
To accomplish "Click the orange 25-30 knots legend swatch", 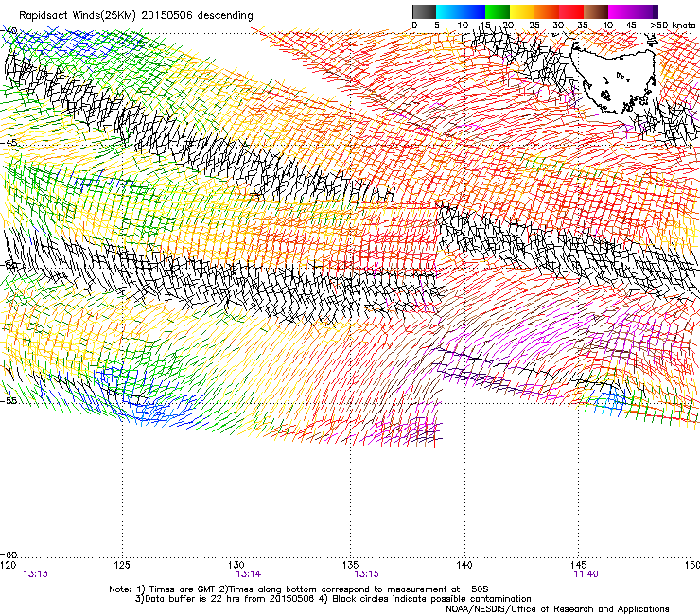I will click(547, 11).
